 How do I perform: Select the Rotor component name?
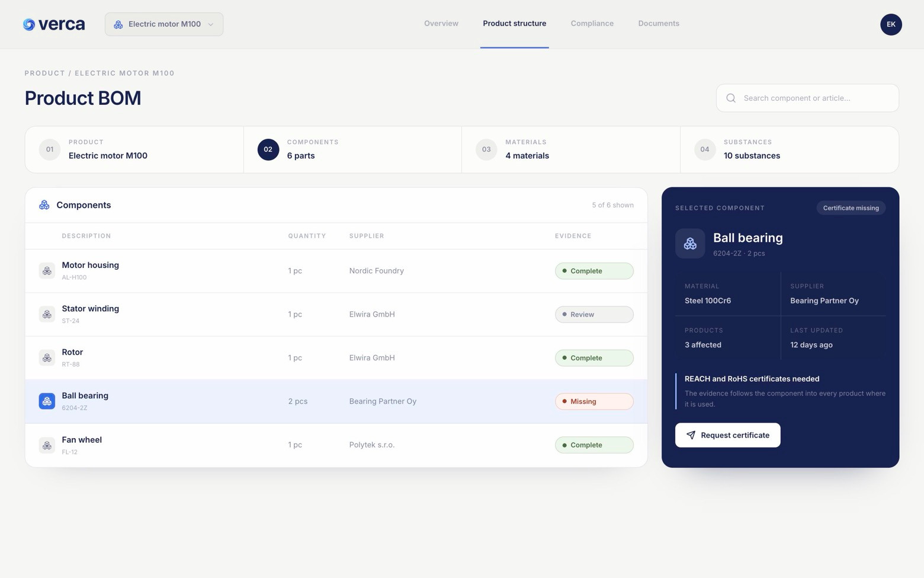click(72, 352)
